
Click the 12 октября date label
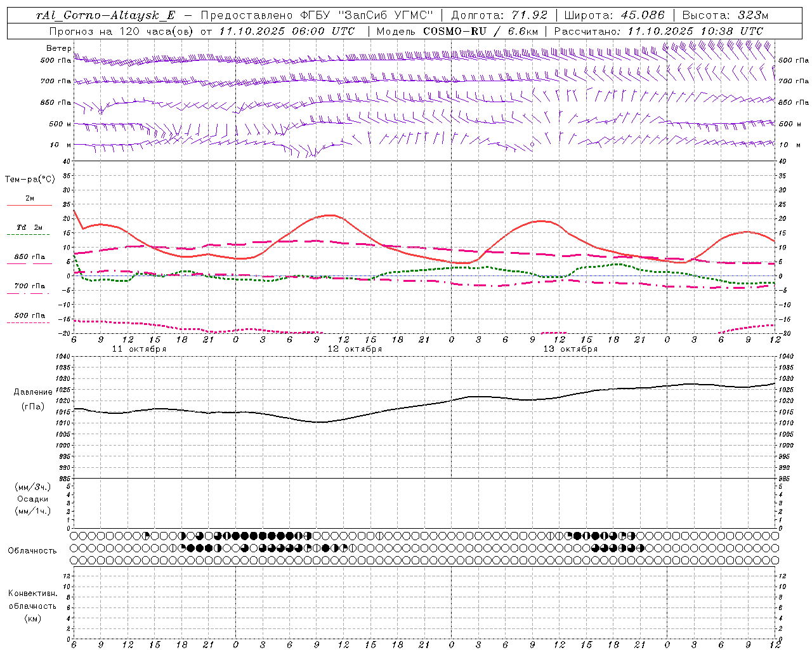click(355, 349)
